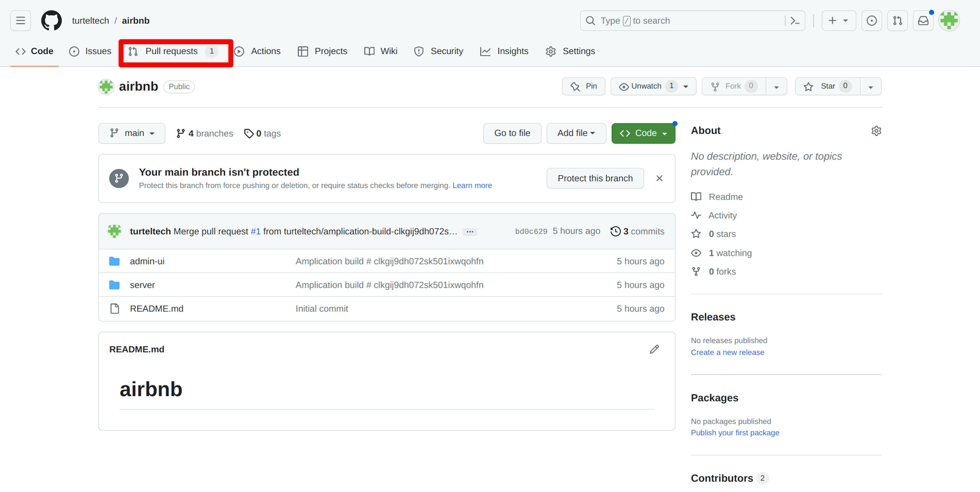Fork the repository
Screen dimensions: 980x492
point(734,86)
